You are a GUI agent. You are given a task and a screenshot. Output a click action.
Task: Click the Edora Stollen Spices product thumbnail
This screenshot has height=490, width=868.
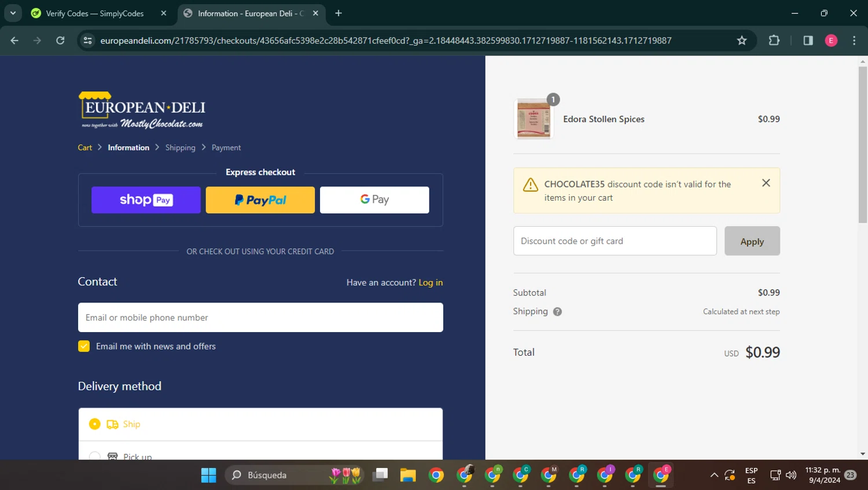click(x=534, y=119)
